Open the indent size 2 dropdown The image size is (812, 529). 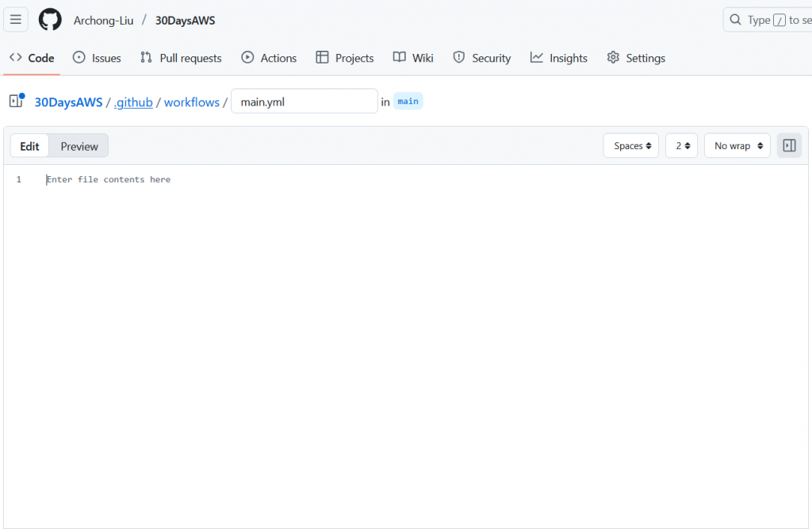coord(681,146)
